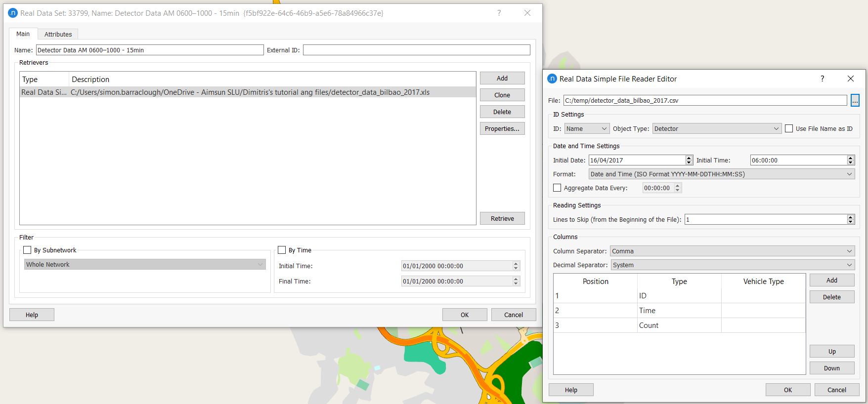Select the Count row in columns table
The image size is (868, 404).
649,325
